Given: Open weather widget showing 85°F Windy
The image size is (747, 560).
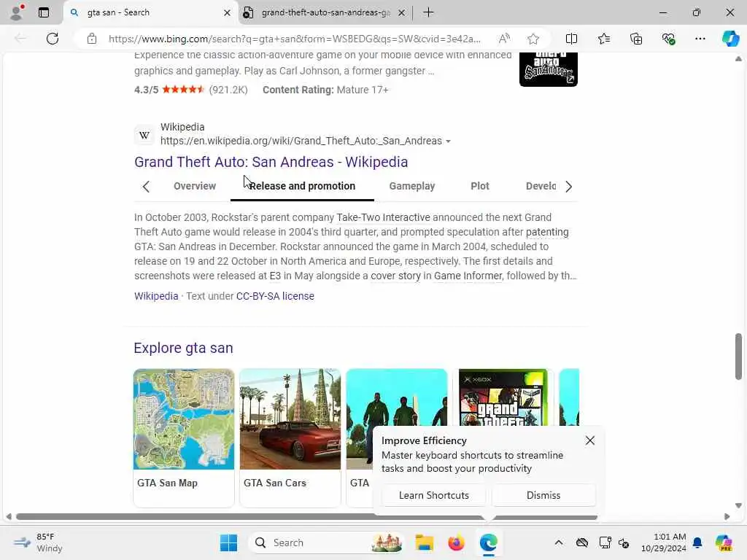Looking at the screenshot, I should [38, 542].
